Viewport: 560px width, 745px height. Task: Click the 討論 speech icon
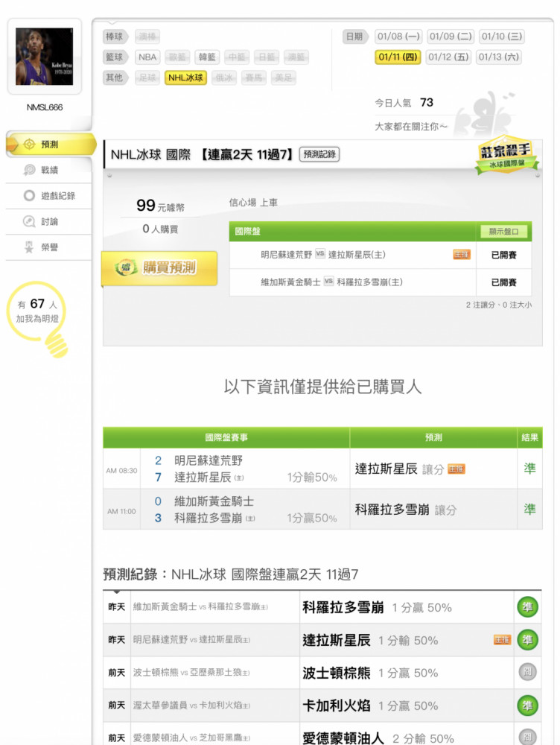29,221
